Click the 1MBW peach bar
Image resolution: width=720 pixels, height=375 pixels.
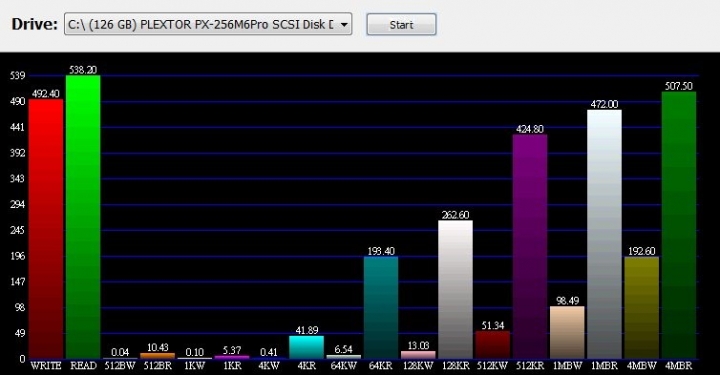(567, 333)
